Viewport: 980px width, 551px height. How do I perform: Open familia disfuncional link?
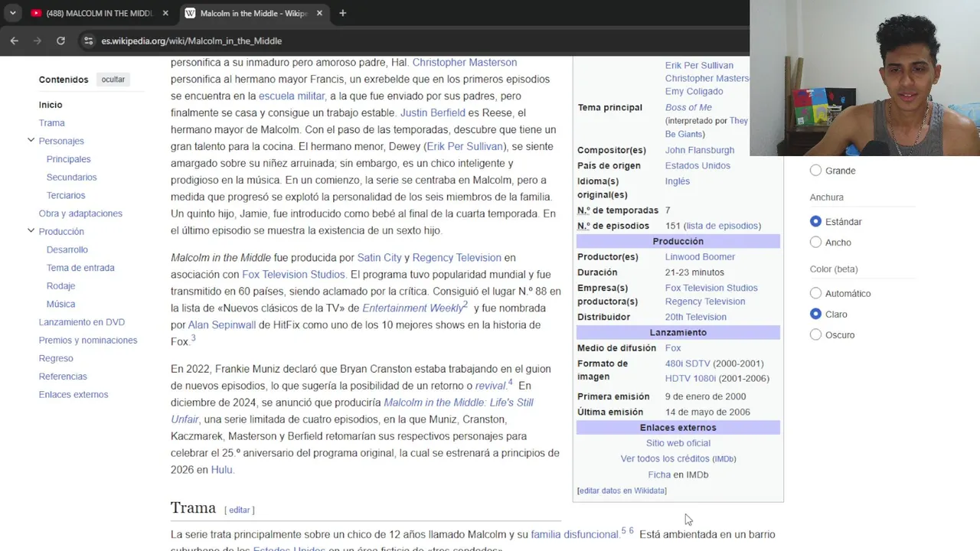574,535
